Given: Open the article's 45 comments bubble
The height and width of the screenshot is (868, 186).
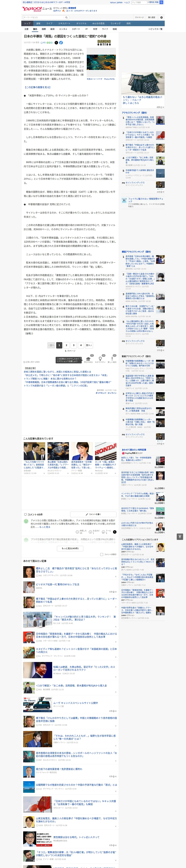Looking at the screenshot, I should (43, 43).
